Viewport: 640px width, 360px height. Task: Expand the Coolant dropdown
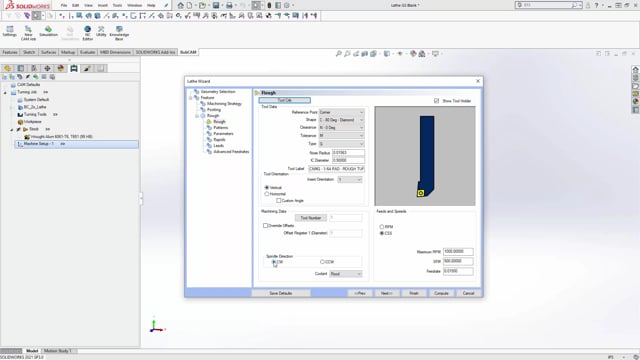346,274
